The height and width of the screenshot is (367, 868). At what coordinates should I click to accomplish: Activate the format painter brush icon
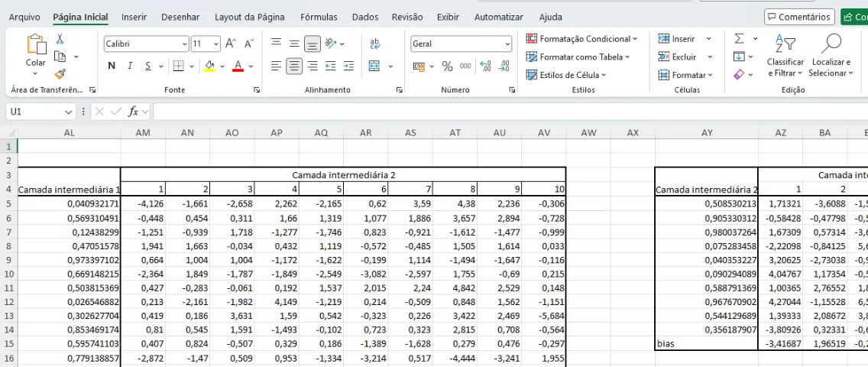pyautogui.click(x=60, y=74)
